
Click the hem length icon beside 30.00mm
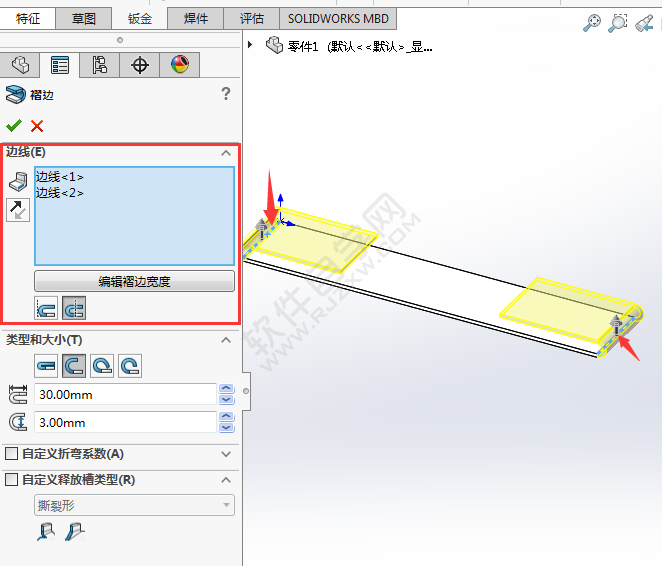pos(18,394)
